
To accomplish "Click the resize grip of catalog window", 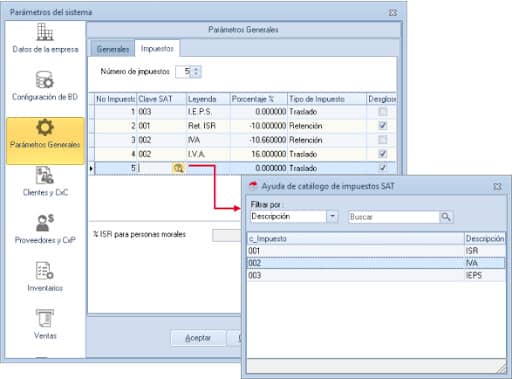I will click(x=502, y=368).
